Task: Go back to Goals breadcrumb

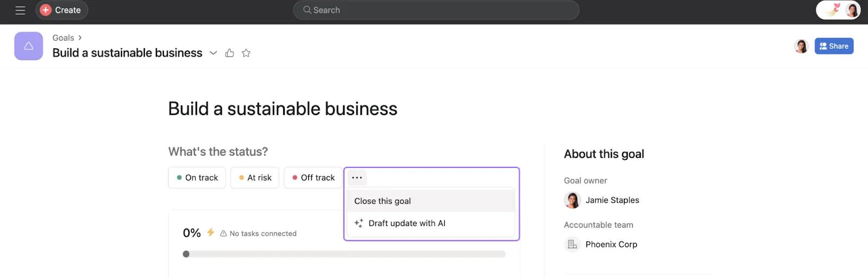Action: click(x=63, y=38)
